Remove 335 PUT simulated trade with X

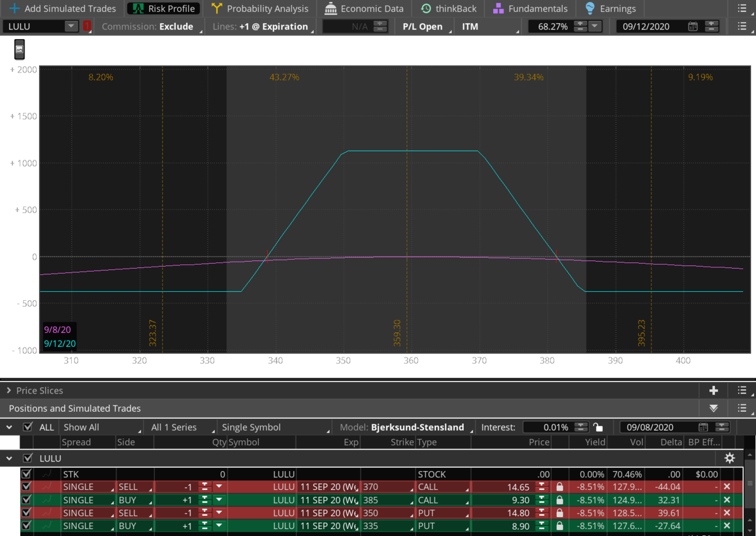tap(726, 525)
